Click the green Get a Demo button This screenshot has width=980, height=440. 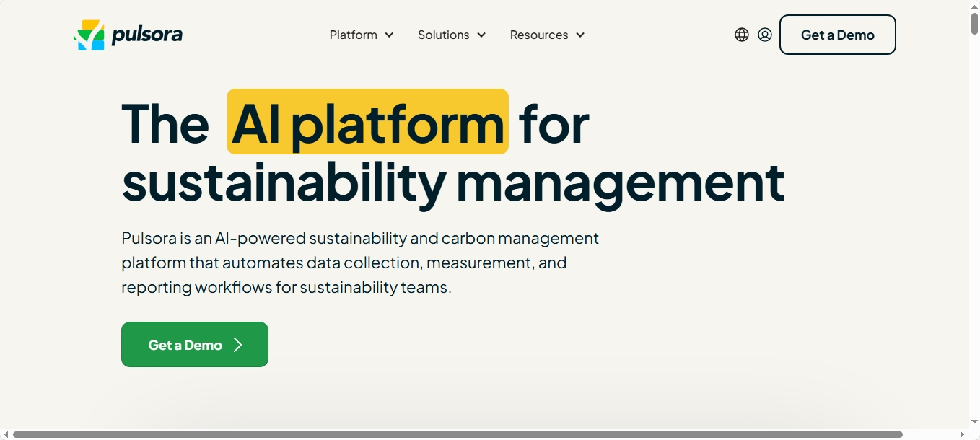coord(195,344)
